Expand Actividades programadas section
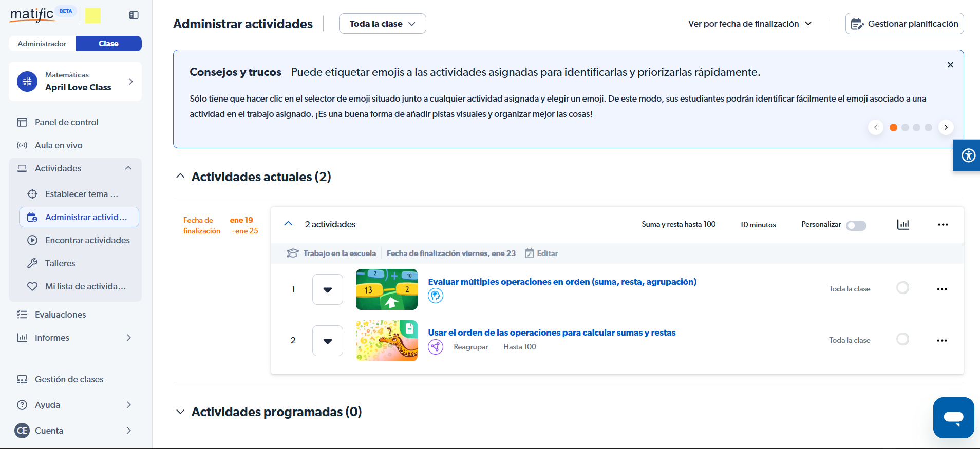Viewport: 980px width, 449px height. [x=180, y=412]
